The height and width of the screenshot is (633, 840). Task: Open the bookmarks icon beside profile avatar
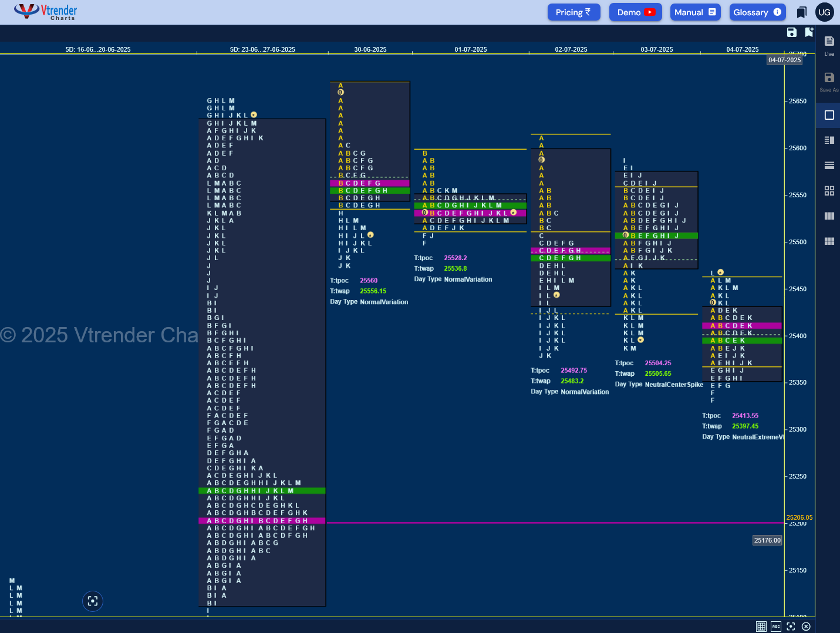coord(801,12)
